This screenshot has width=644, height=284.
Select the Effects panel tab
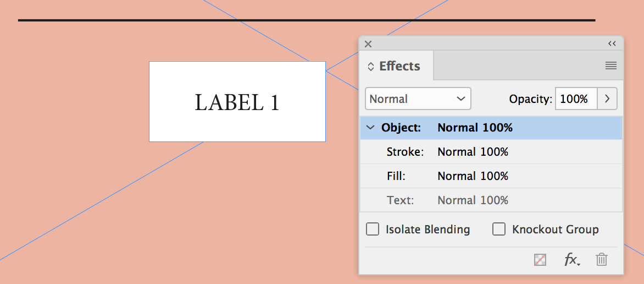pos(399,66)
